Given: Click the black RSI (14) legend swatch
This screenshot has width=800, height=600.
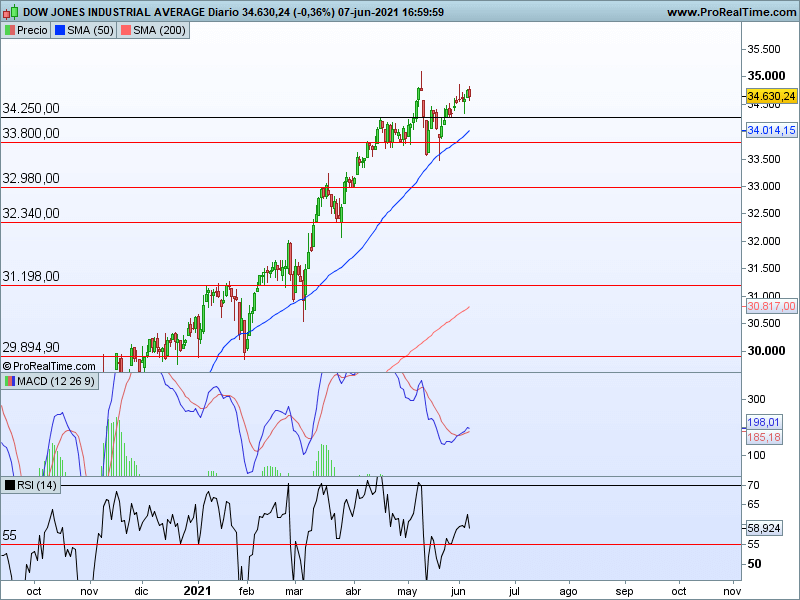Looking at the screenshot, I should pos(10,485).
